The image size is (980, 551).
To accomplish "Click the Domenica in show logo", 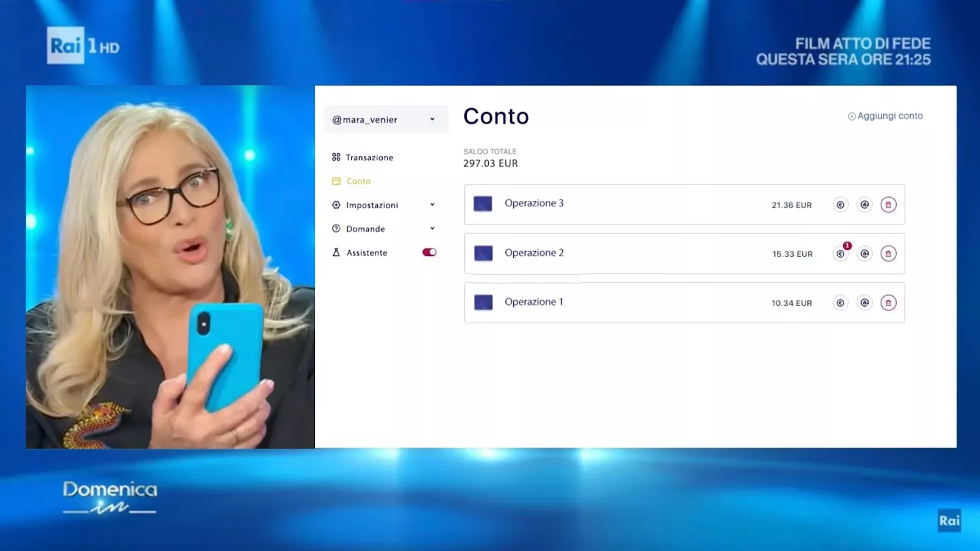I will [x=110, y=497].
